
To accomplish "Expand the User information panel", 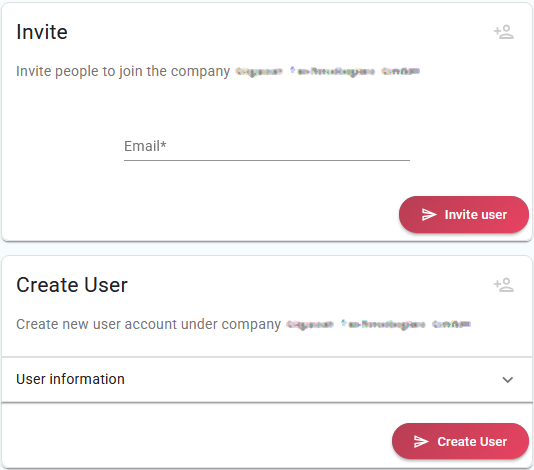I will click(267, 379).
